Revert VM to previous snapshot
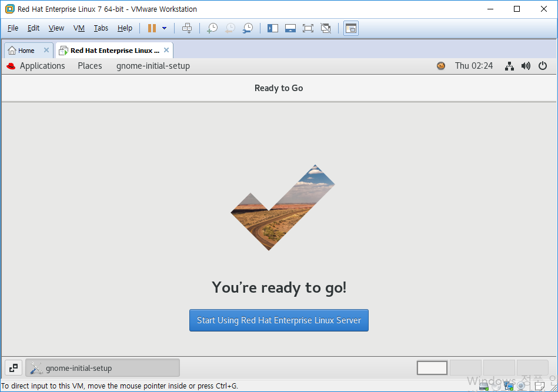The height and width of the screenshot is (392, 558). (230, 28)
